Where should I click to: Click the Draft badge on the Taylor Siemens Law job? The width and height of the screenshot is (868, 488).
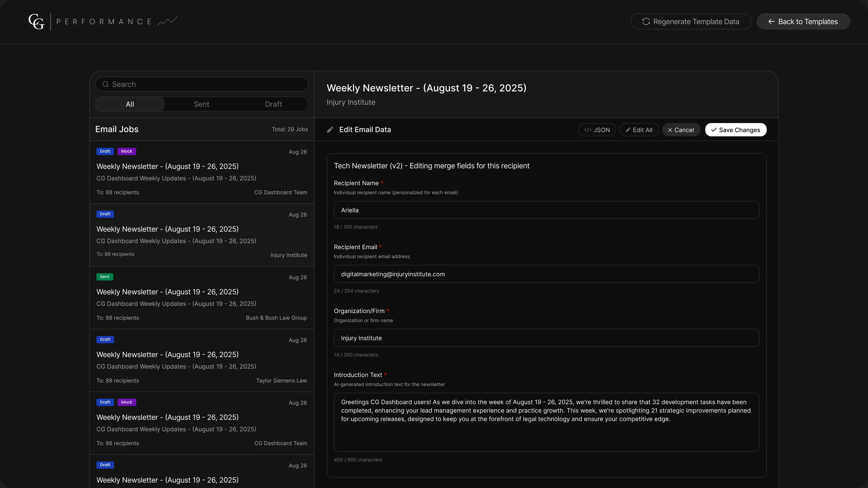click(105, 340)
